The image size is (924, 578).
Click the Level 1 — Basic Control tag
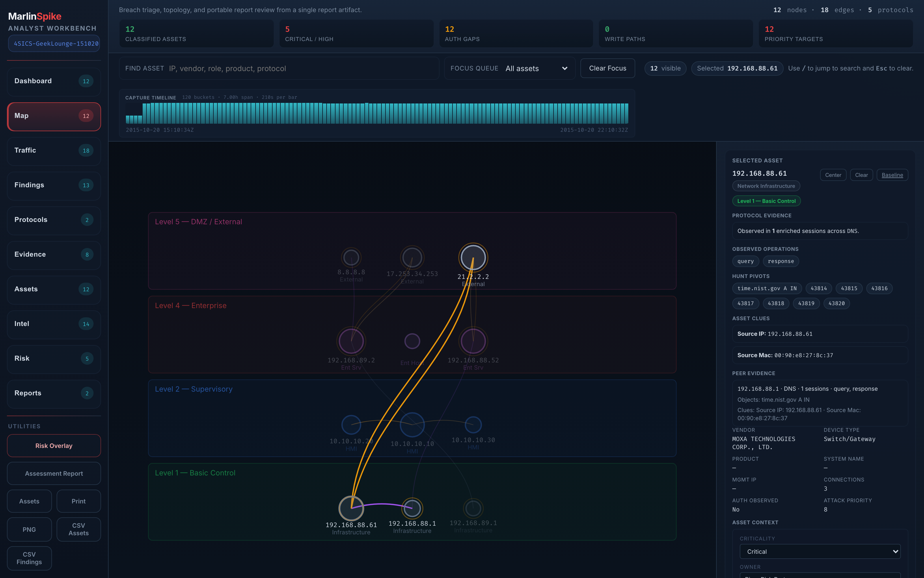tap(766, 201)
